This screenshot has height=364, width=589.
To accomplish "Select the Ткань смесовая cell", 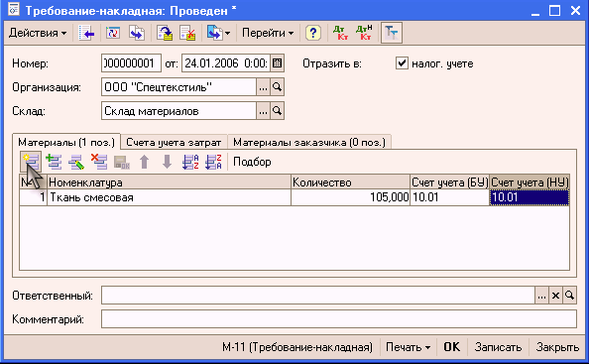I will (169, 197).
